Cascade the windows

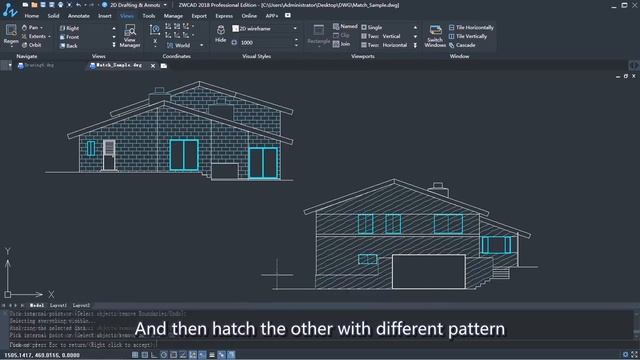click(x=462, y=45)
